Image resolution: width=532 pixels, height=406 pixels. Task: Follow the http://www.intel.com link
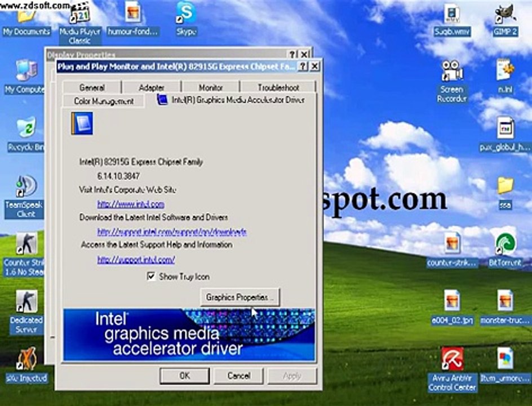click(x=131, y=204)
